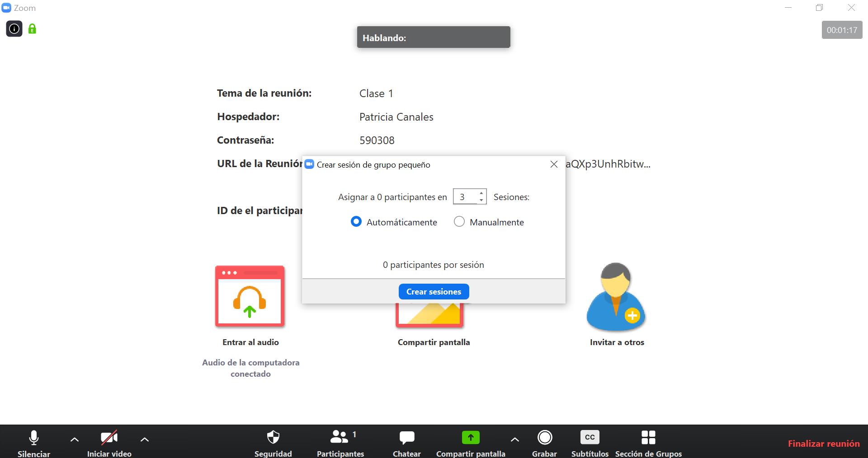Click the truncated meeting URL text
Screen dimensions: 868x458
[608, 164]
